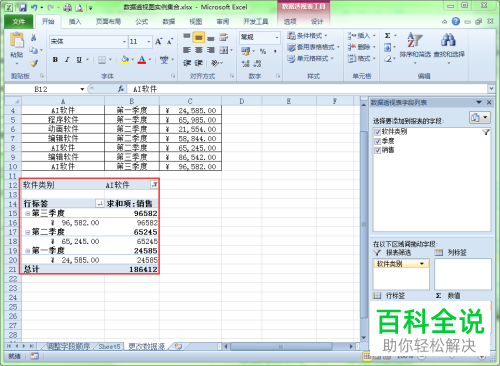This screenshot has width=500, height=366.
Task: Click the Cut scissors icon
Action: click(33, 38)
